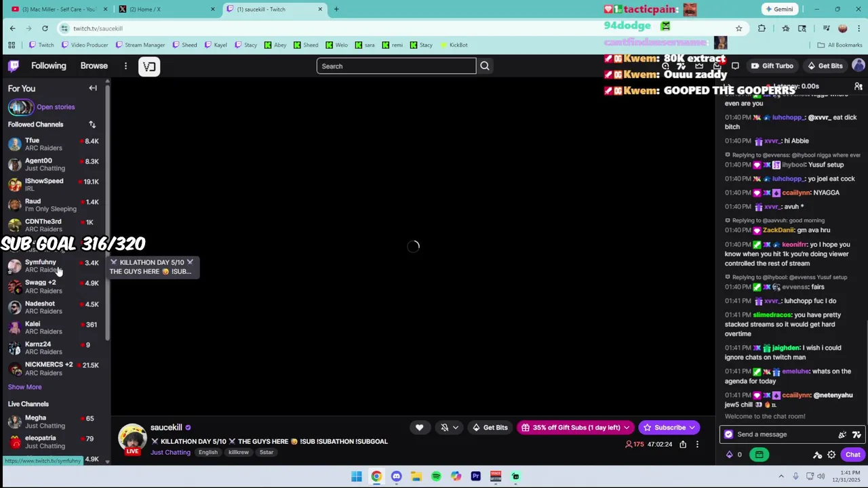Switch to the Mac Miller Self Care tab

click(x=60, y=9)
